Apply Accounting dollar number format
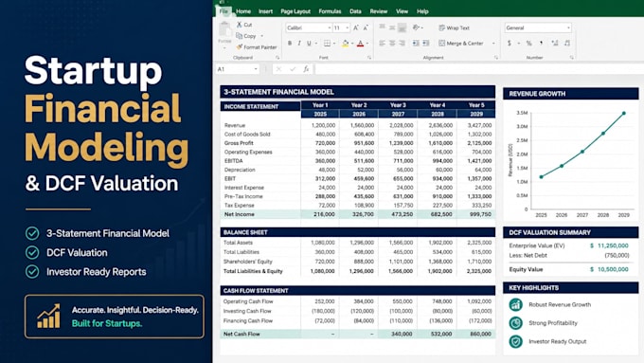This screenshot has width=644, height=363. pyautogui.click(x=510, y=44)
